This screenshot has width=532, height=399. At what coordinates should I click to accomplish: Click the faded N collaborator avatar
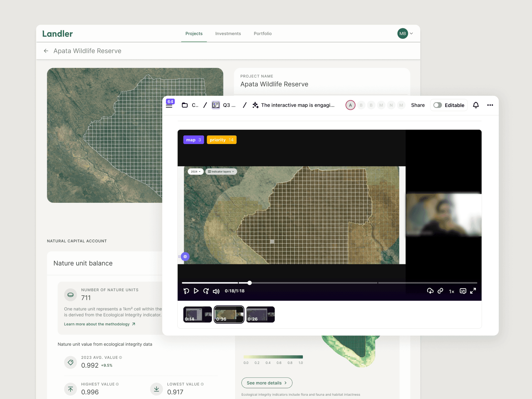coord(391,105)
